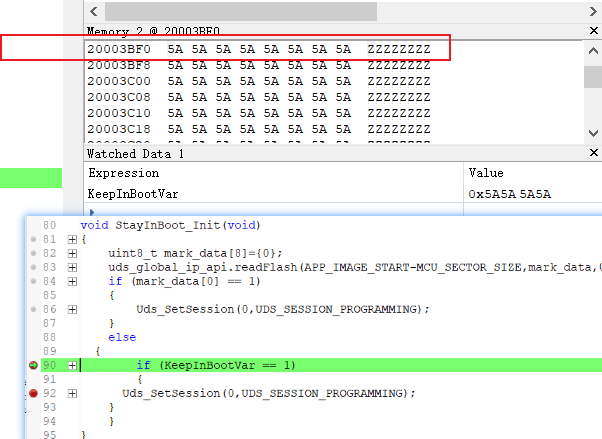This screenshot has height=439, width=602.
Task: Click the Value column header
Action: pyautogui.click(x=486, y=173)
